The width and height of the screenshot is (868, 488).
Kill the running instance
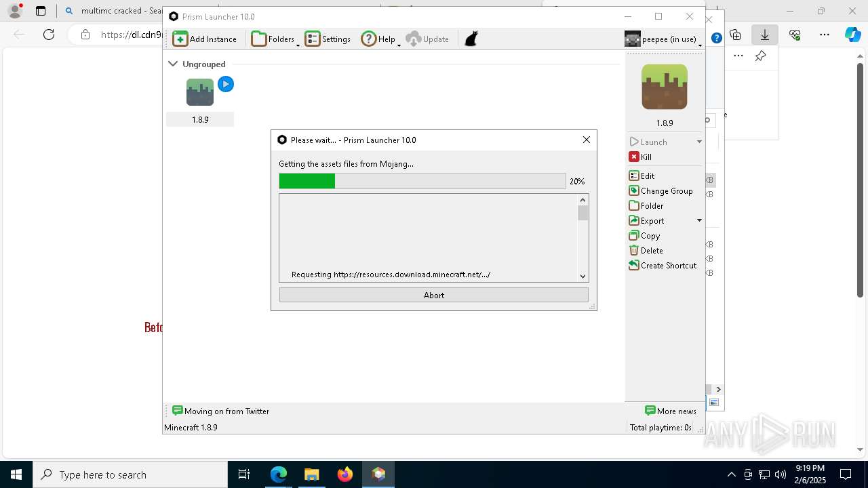tap(641, 157)
